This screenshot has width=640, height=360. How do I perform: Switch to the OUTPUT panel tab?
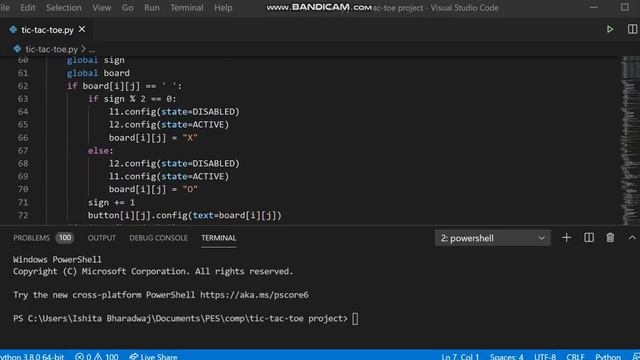pyautogui.click(x=102, y=238)
